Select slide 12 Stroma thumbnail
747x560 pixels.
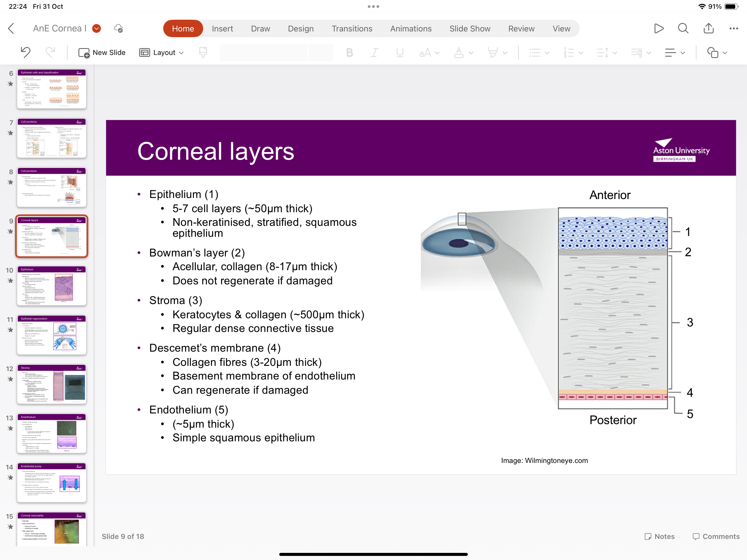tap(52, 384)
